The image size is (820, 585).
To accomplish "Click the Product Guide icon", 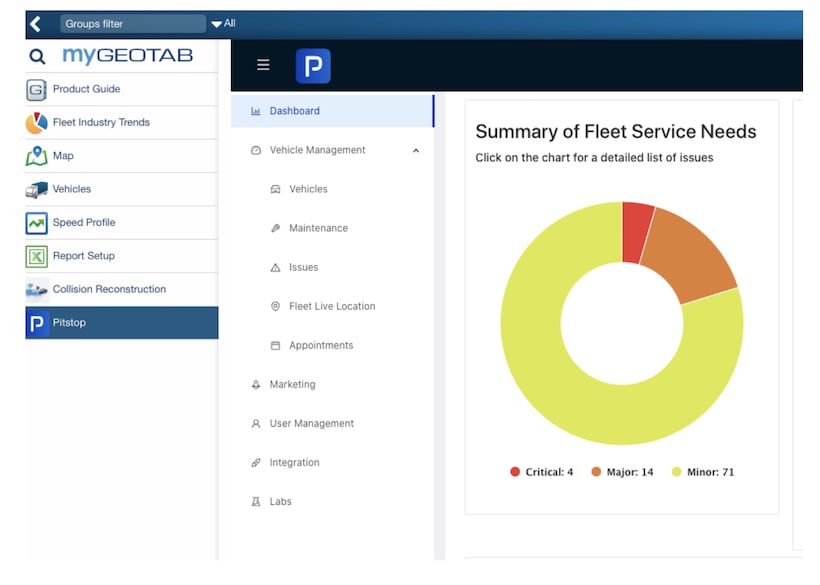I will (x=37, y=89).
